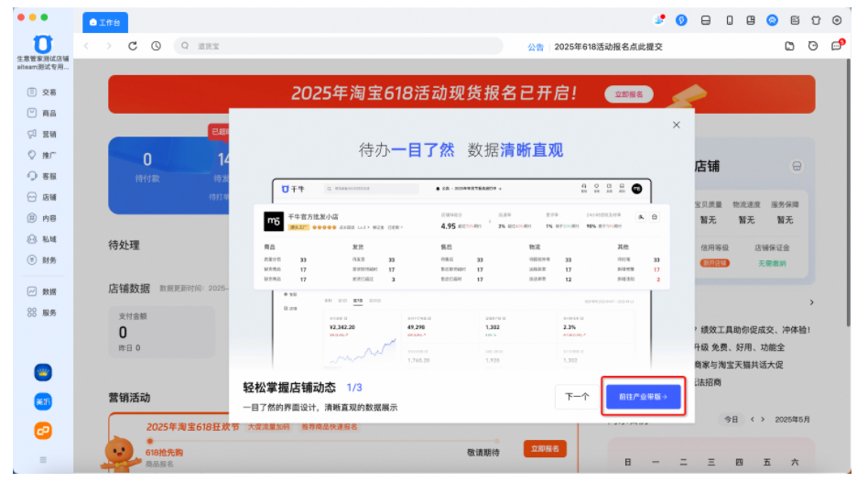Select the 工作台 tab
This screenshot has height=483, width=868.
(x=105, y=22)
